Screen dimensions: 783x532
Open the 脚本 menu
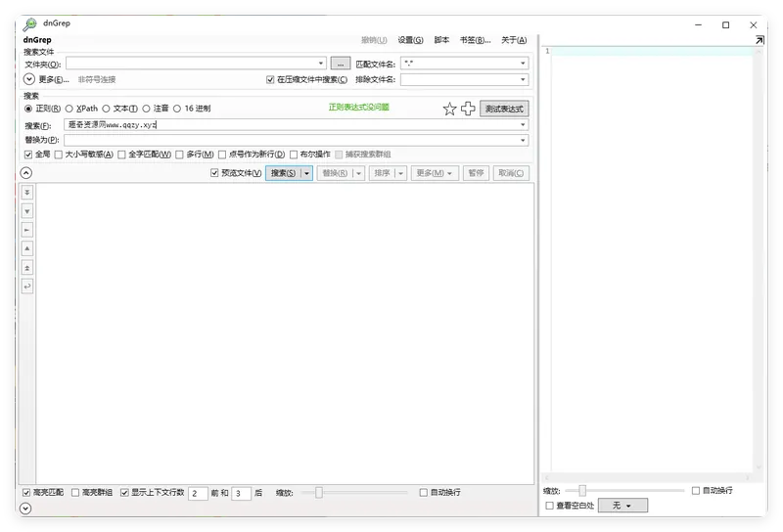[441, 40]
